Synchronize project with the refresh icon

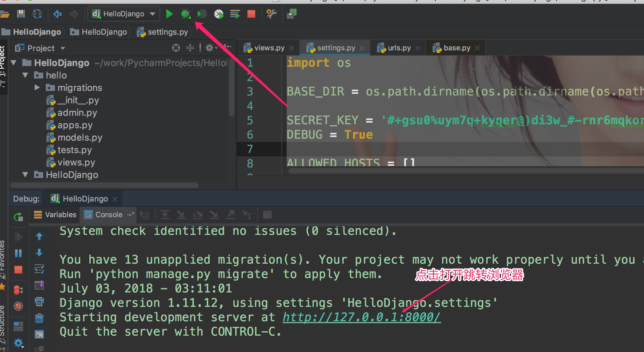click(x=37, y=14)
